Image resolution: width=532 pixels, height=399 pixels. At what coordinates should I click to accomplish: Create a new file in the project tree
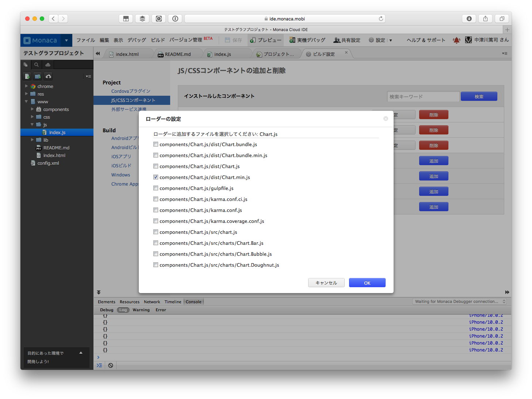pyautogui.click(x=27, y=76)
